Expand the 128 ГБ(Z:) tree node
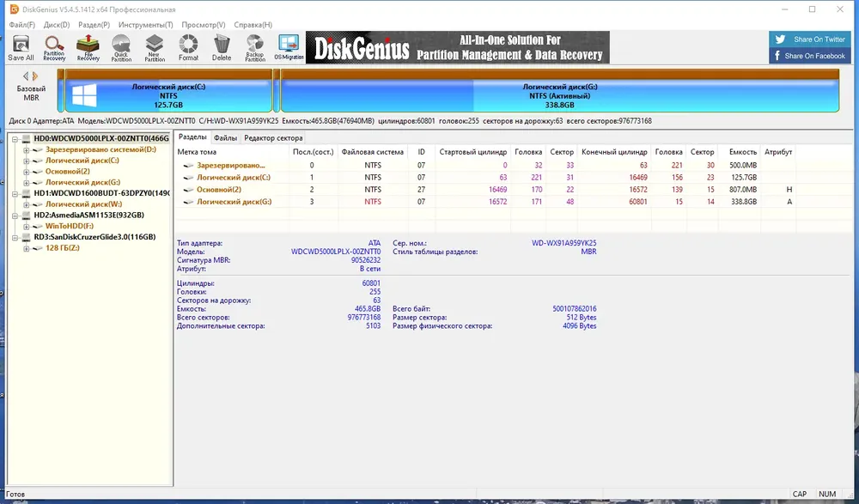The width and height of the screenshot is (859, 504). pyautogui.click(x=27, y=249)
